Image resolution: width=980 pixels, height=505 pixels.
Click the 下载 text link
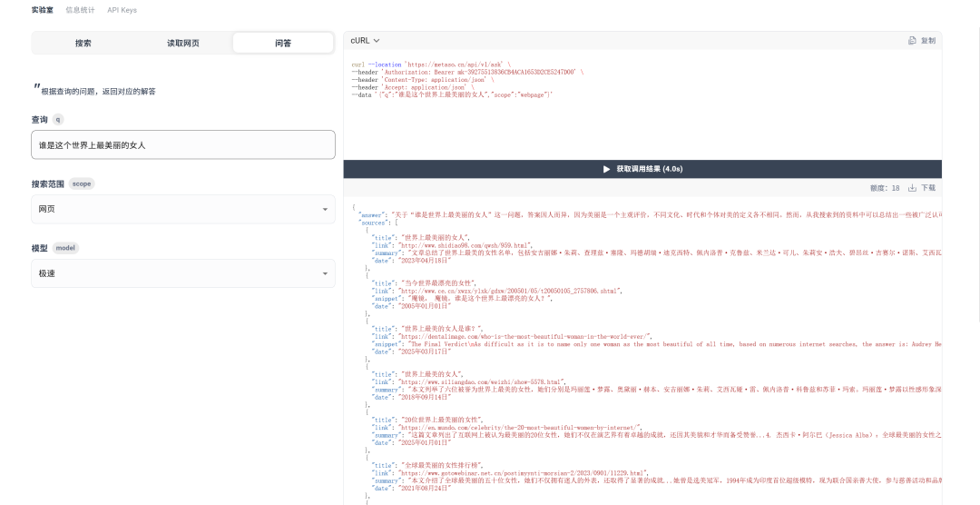pos(928,188)
